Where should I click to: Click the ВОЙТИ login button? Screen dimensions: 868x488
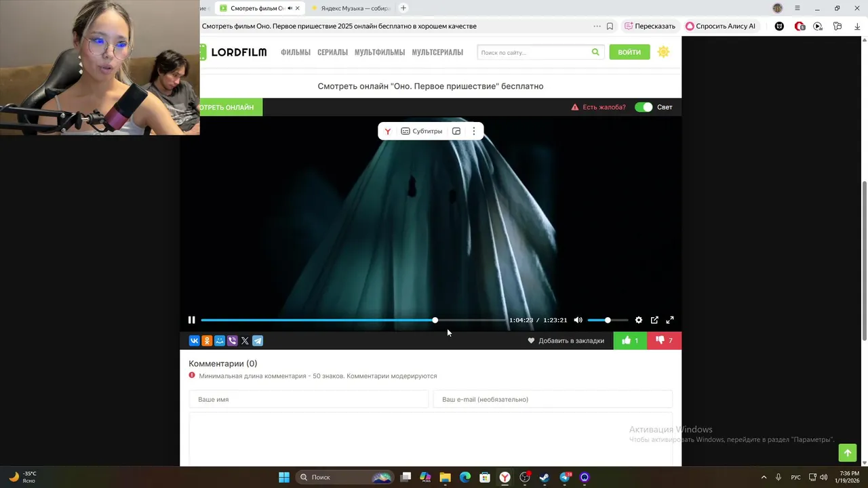click(x=629, y=52)
